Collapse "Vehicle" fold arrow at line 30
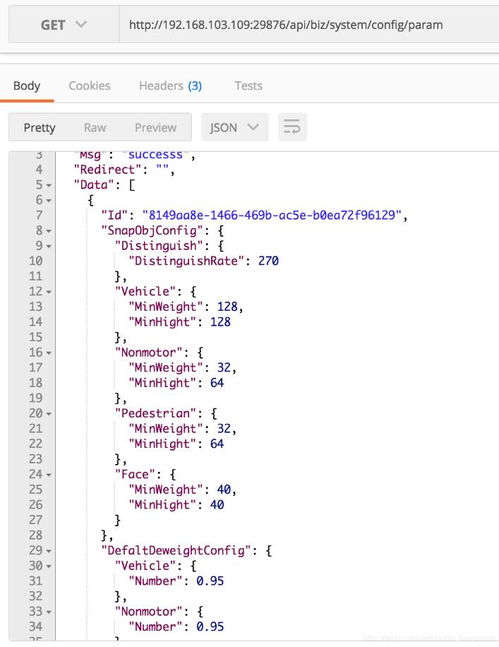Image resolution: width=499 pixels, height=647 pixels. click(x=49, y=567)
